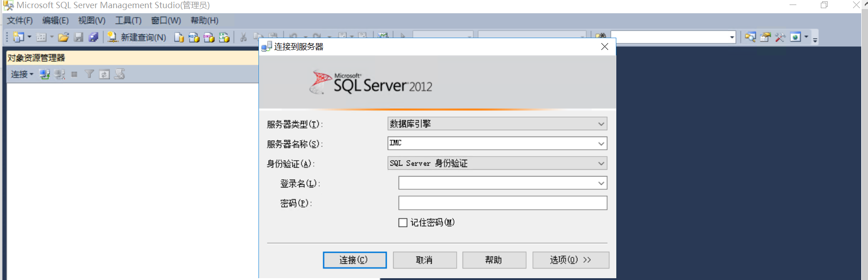The height and width of the screenshot is (280, 868).
Task: Click the magnifier window icon in toolbar
Action: (x=750, y=37)
